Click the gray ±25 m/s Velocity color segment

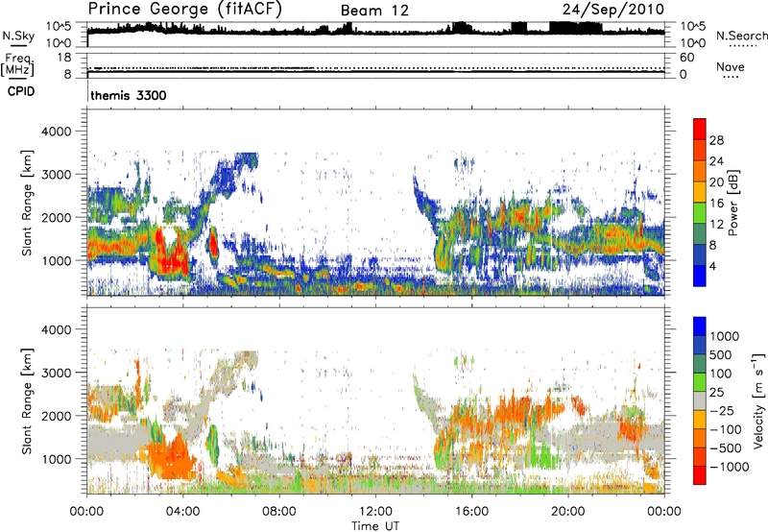point(700,400)
